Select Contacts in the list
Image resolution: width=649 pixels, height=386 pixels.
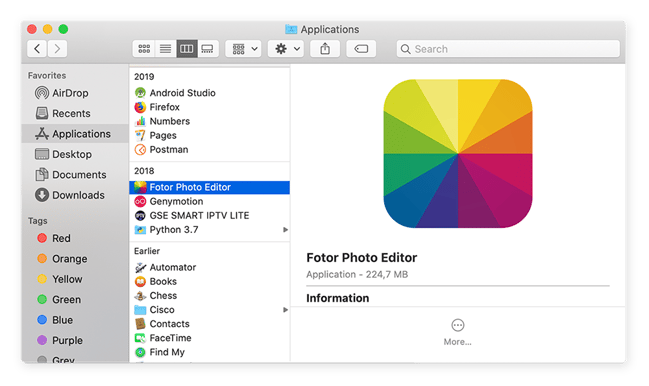(209, 324)
